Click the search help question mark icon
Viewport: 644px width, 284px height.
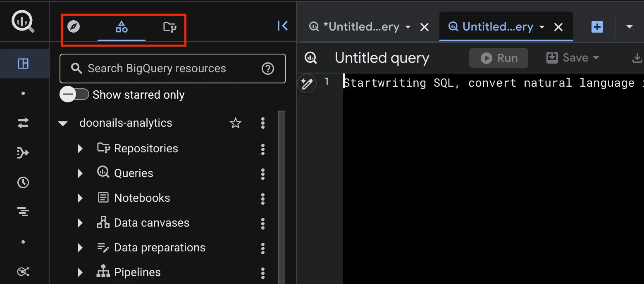268,69
